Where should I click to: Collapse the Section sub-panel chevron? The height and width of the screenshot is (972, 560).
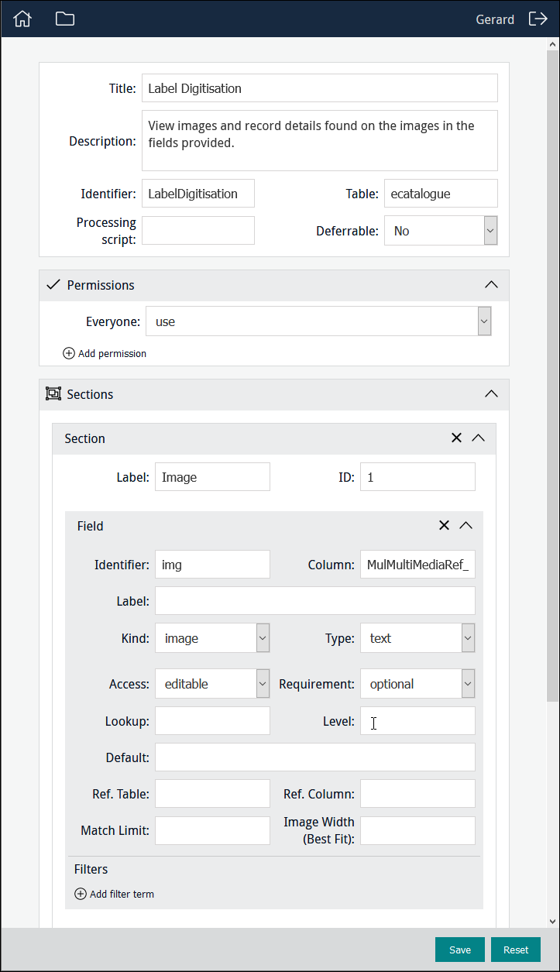click(478, 438)
